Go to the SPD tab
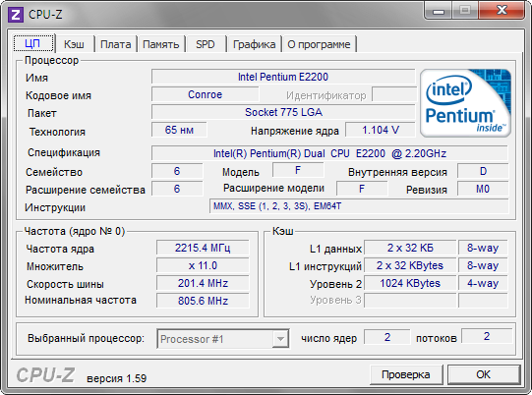This screenshot has width=532, height=395. [x=206, y=44]
